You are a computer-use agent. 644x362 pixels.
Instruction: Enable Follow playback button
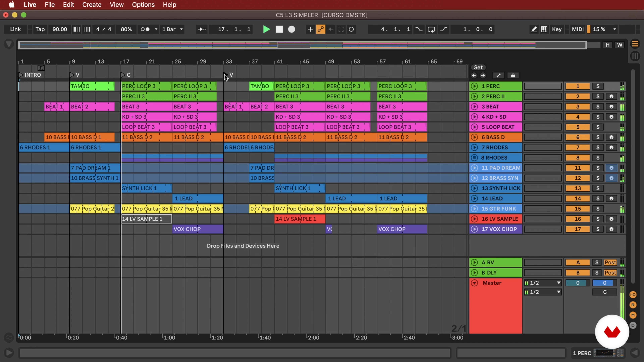coord(201,29)
